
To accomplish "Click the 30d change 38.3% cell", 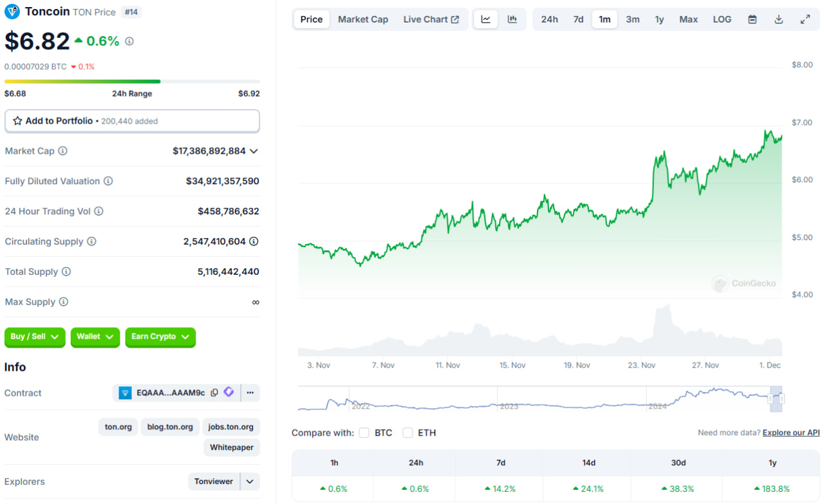I will point(677,489).
